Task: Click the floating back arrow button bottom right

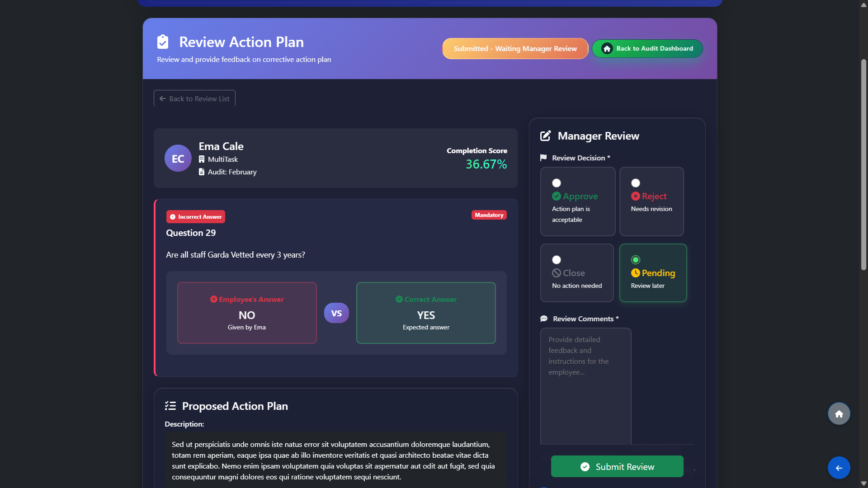Action: [x=839, y=468]
